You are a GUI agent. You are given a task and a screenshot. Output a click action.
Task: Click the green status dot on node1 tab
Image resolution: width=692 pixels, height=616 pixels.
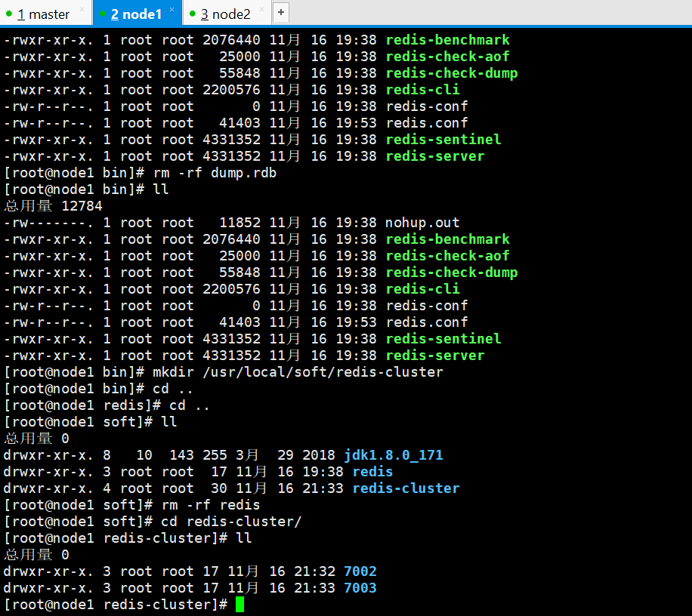(x=103, y=14)
